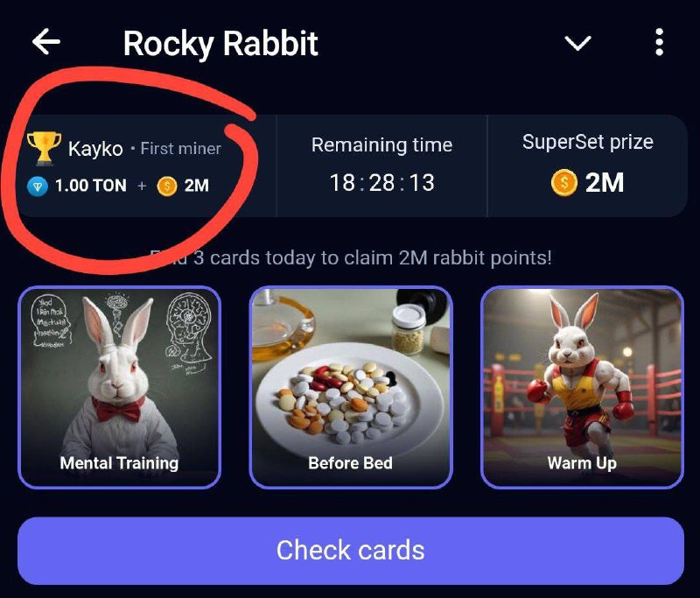Go back using the left arrow
The width and height of the screenshot is (700, 598).
tap(46, 42)
